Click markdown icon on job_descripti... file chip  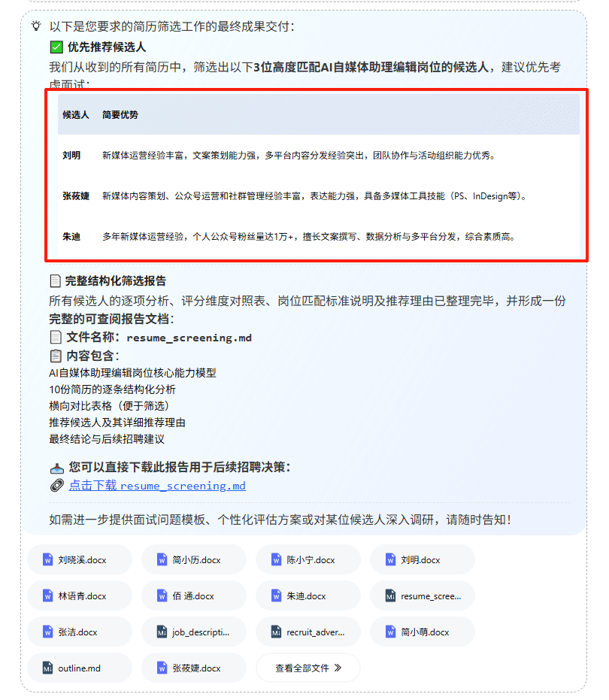(x=162, y=632)
